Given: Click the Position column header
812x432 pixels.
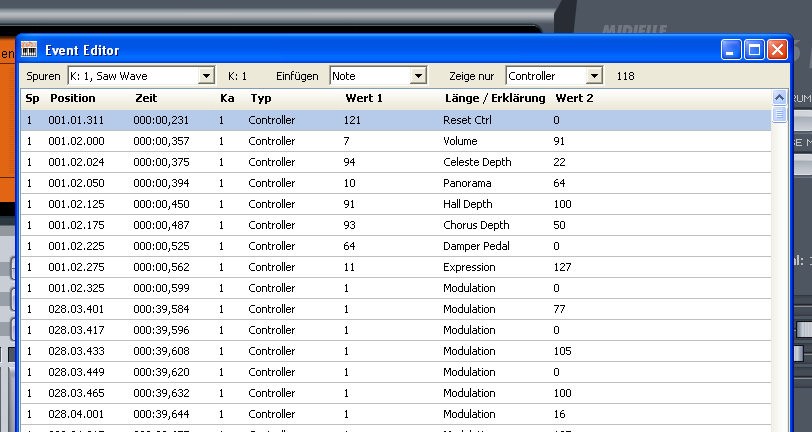Looking at the screenshot, I should [73, 98].
